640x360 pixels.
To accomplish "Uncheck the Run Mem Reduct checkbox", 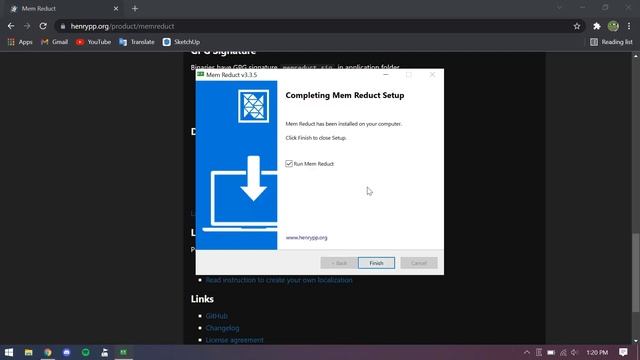I will (289, 164).
